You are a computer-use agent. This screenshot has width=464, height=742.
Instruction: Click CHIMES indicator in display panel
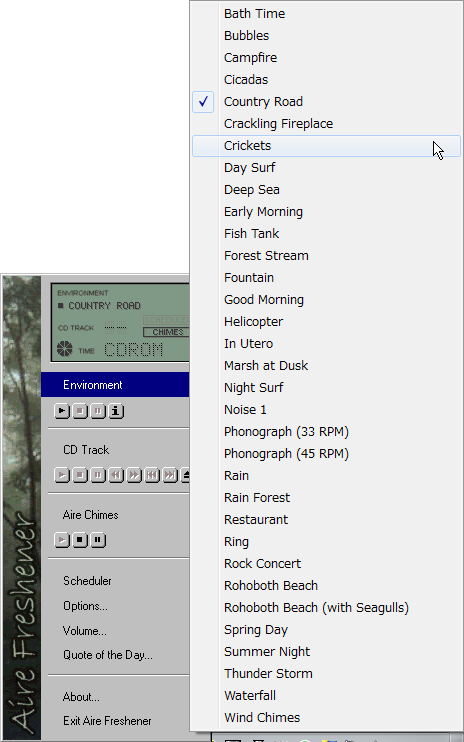[x=166, y=332]
